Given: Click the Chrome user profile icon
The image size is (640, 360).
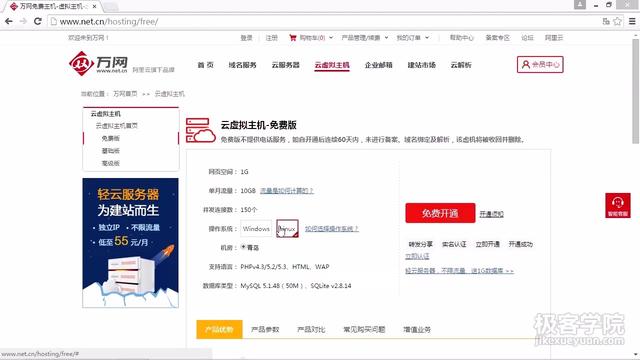Looking at the screenshot, I should coord(580,4).
